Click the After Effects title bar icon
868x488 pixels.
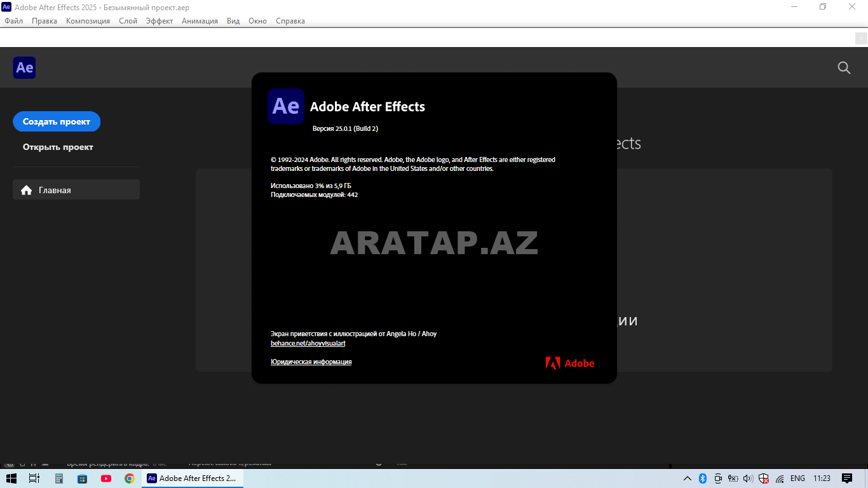[x=6, y=7]
